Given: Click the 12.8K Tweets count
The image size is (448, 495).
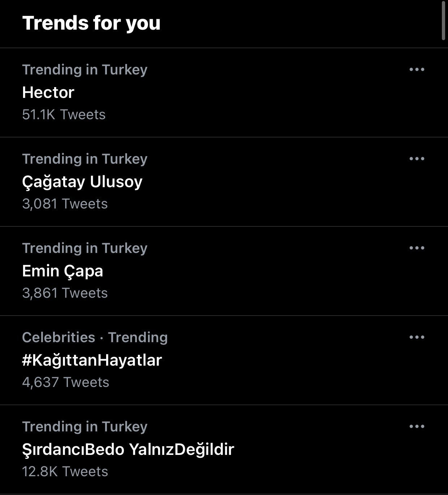Looking at the screenshot, I should click(65, 472).
